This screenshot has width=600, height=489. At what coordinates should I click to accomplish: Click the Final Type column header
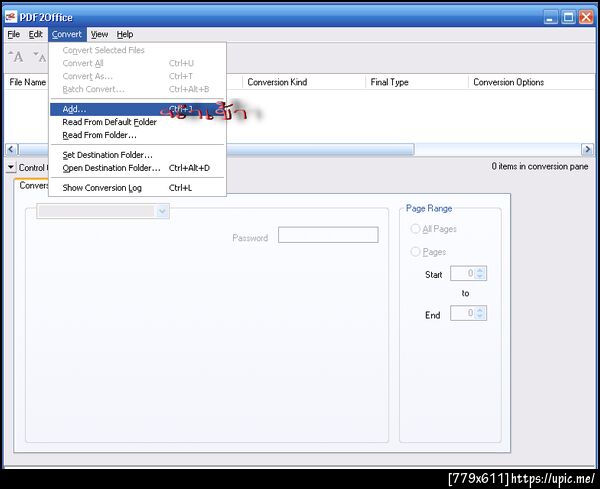click(x=417, y=82)
